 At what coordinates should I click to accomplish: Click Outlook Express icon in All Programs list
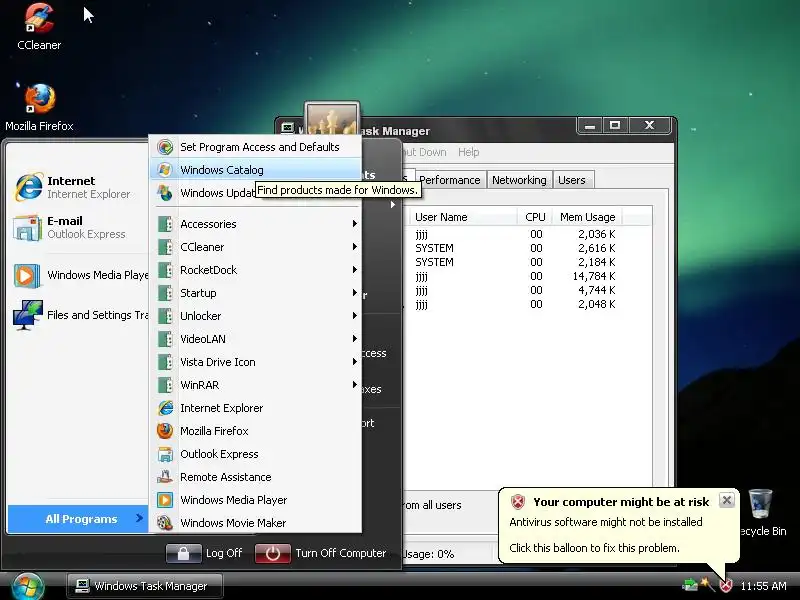coord(164,454)
